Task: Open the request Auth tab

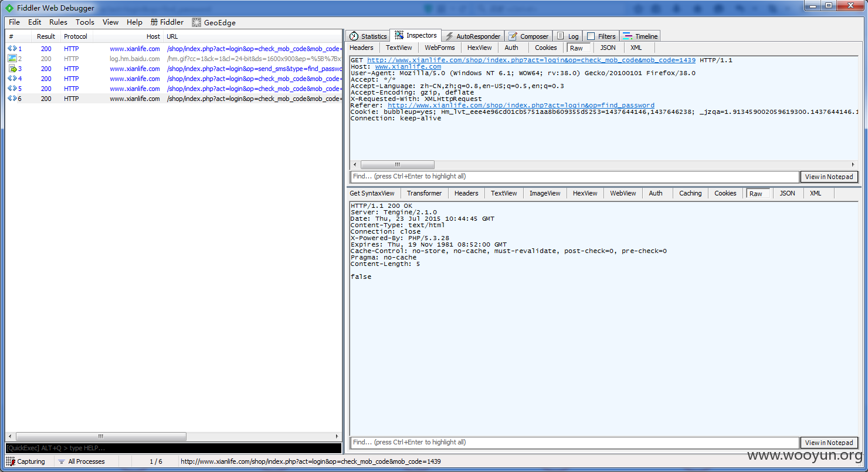Action: [x=511, y=48]
